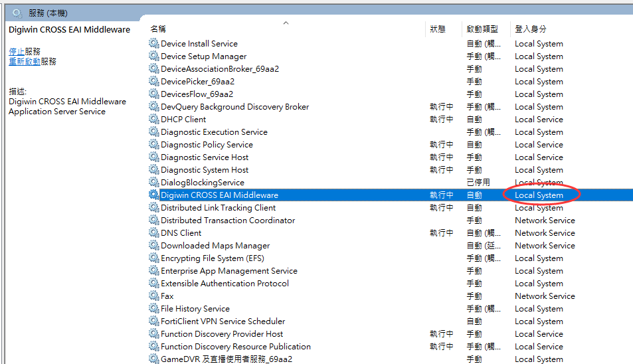
Task: Click the 登入身分 column header
Action: click(531, 29)
